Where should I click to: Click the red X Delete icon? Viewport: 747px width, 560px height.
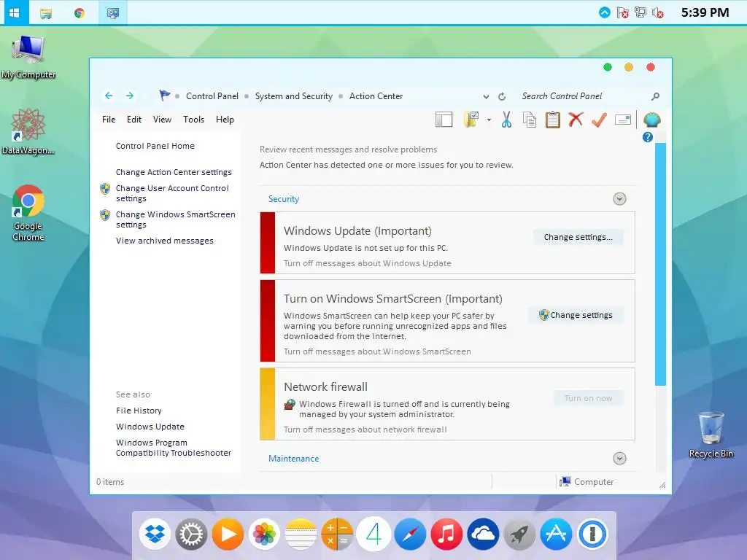tap(576, 119)
